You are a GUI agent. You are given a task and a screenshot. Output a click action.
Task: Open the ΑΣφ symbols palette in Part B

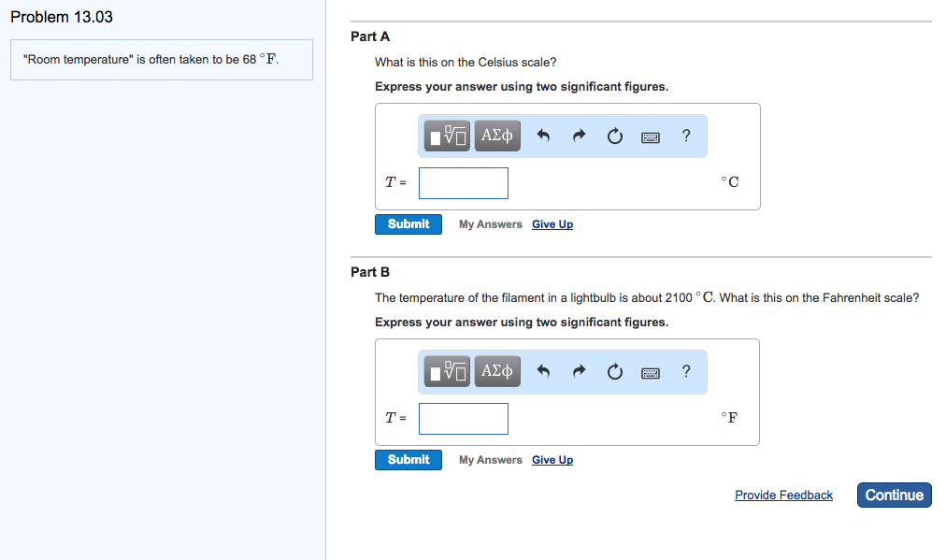click(x=496, y=370)
